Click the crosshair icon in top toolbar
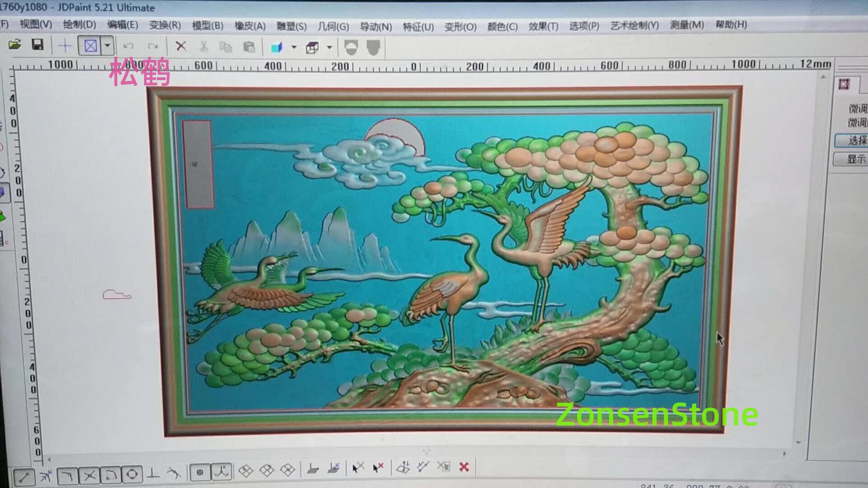The height and width of the screenshot is (488, 868). pos(65,46)
